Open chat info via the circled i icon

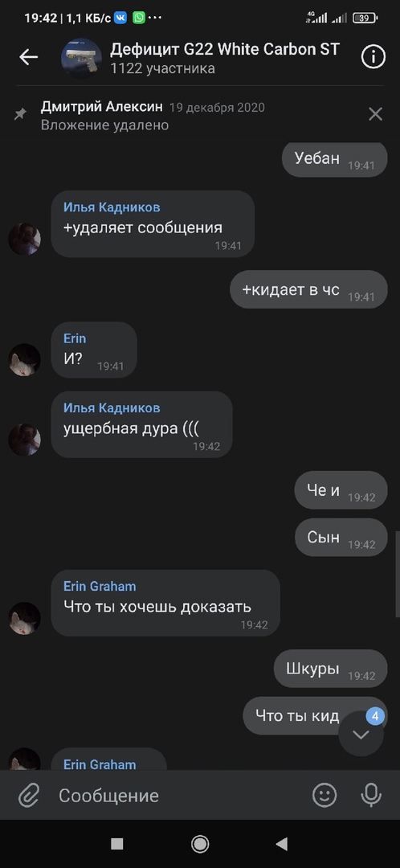(373, 56)
